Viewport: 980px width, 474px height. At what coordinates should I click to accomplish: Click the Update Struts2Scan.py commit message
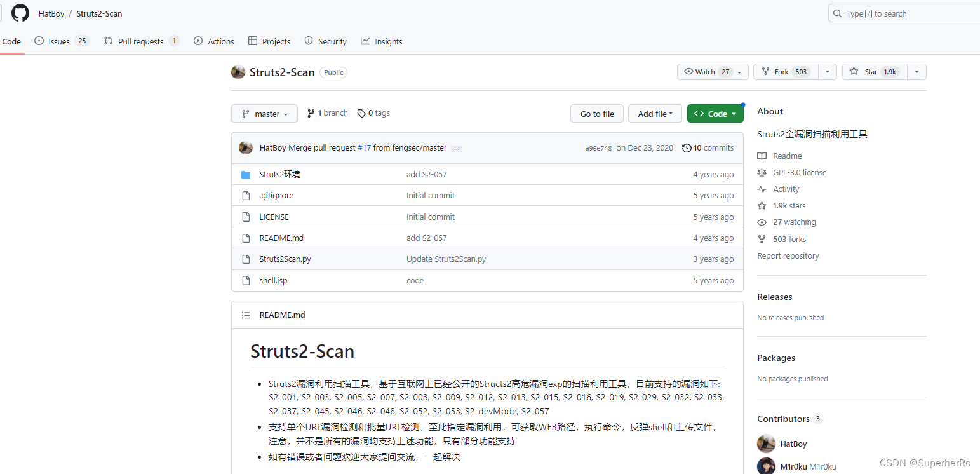point(446,259)
